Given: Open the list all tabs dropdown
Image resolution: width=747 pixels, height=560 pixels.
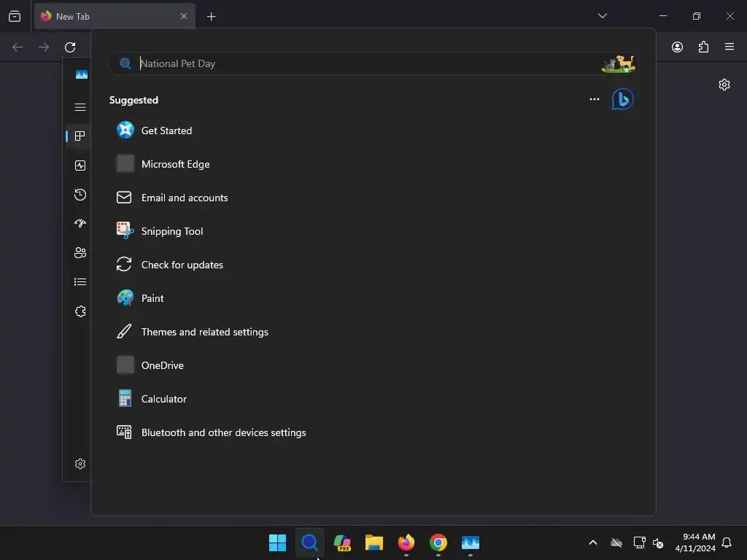Looking at the screenshot, I should click(x=602, y=16).
